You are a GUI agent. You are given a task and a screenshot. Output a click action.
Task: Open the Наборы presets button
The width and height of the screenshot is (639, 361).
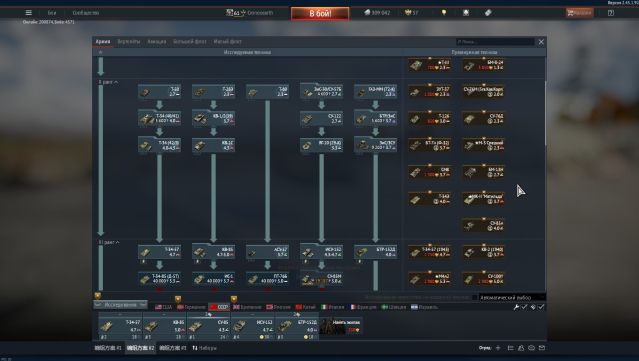click(x=205, y=348)
